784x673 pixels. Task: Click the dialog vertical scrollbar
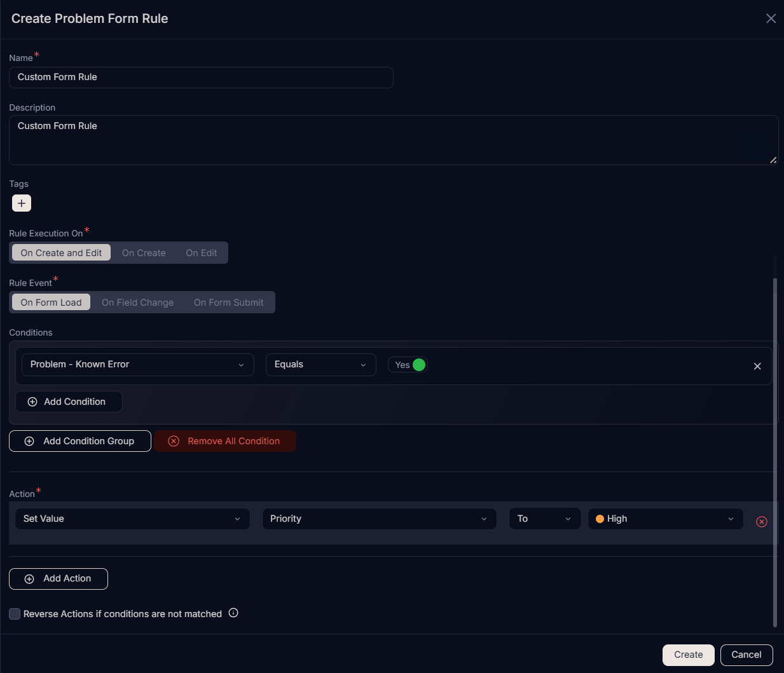[x=774, y=451]
